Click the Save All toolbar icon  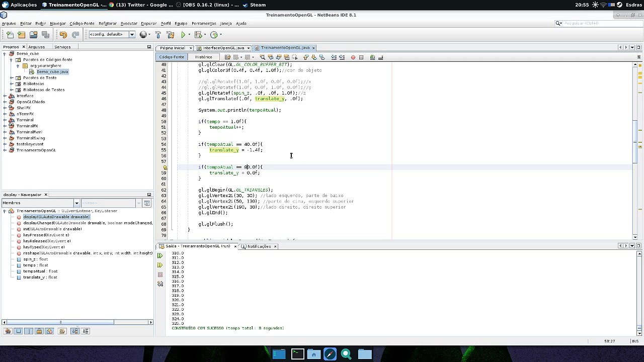coord(45,35)
